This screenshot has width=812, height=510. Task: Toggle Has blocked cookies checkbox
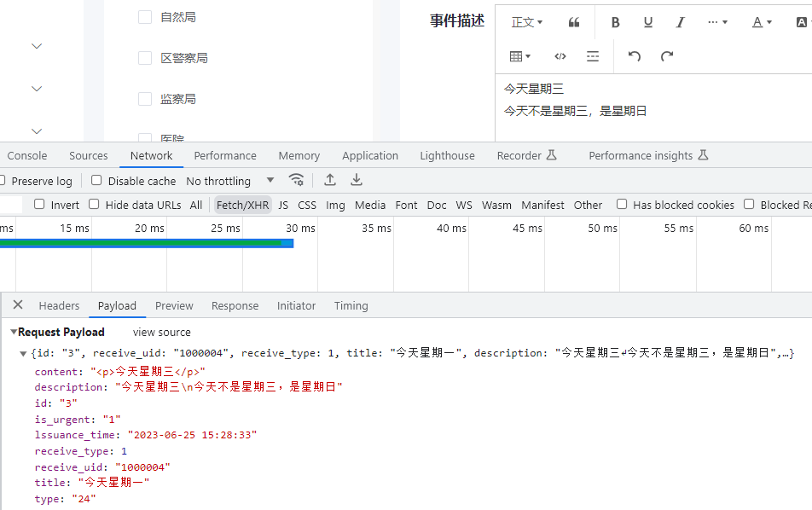622,204
